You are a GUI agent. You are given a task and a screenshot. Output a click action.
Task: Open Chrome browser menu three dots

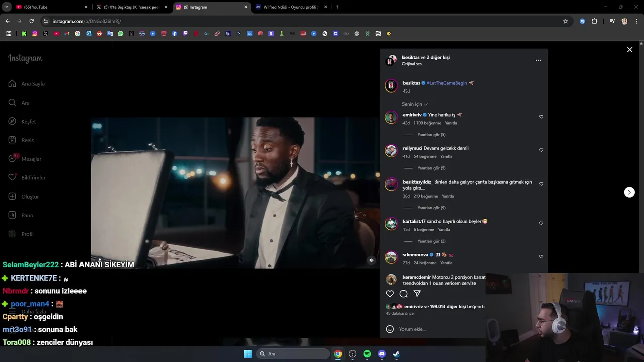[x=637, y=21]
